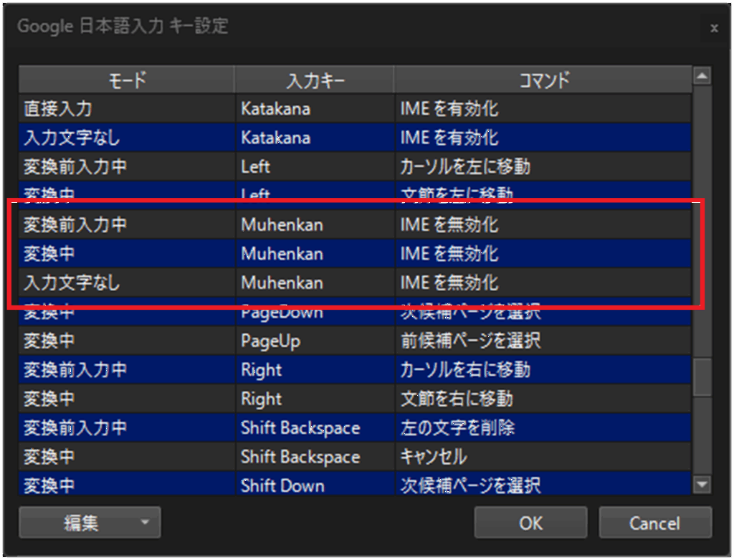Open the 編集 dropdown menu
Screen dimensions: 734x560
pos(146,523)
